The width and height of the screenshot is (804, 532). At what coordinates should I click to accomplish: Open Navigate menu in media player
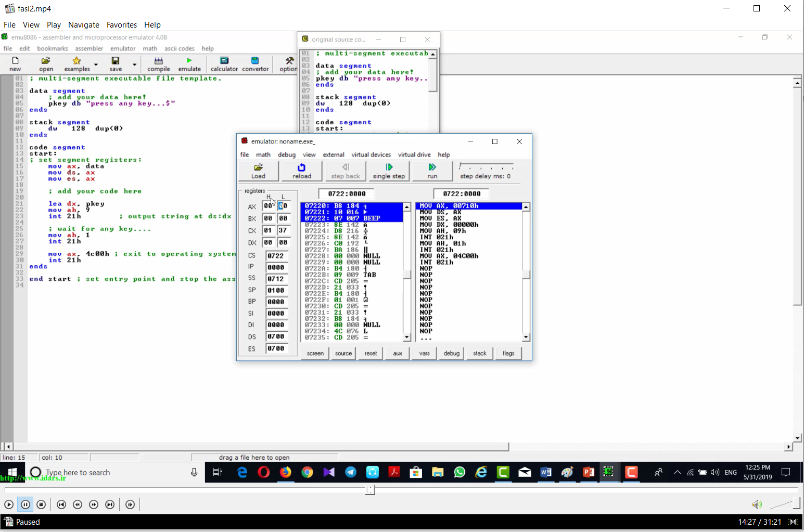(83, 25)
